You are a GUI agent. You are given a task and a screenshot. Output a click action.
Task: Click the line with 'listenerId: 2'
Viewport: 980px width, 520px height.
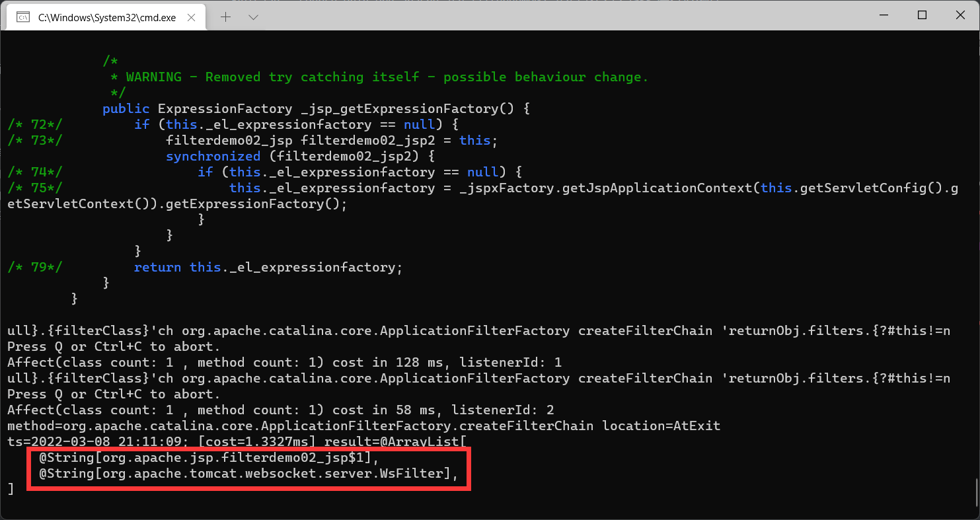click(x=280, y=410)
